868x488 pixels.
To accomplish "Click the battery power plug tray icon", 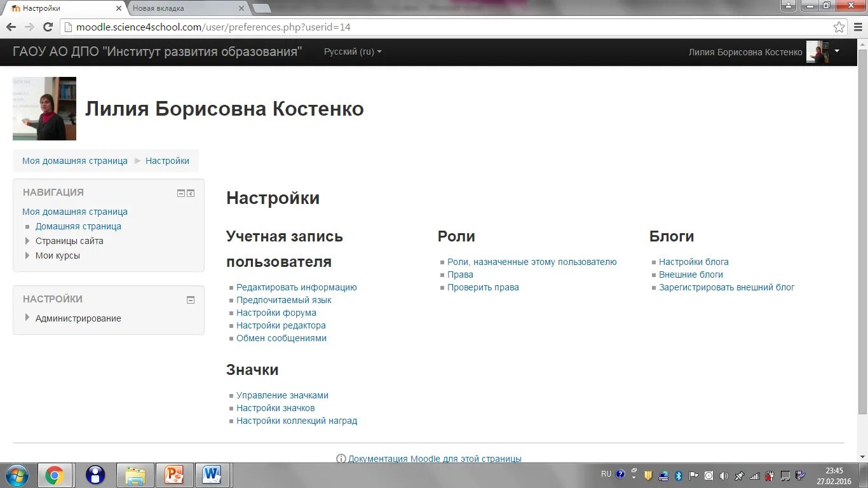I will [x=770, y=475].
